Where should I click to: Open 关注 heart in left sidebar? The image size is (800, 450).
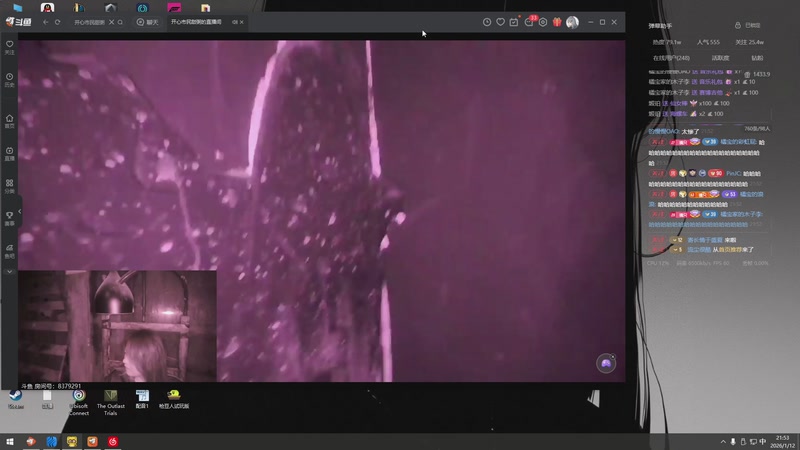coord(10,47)
